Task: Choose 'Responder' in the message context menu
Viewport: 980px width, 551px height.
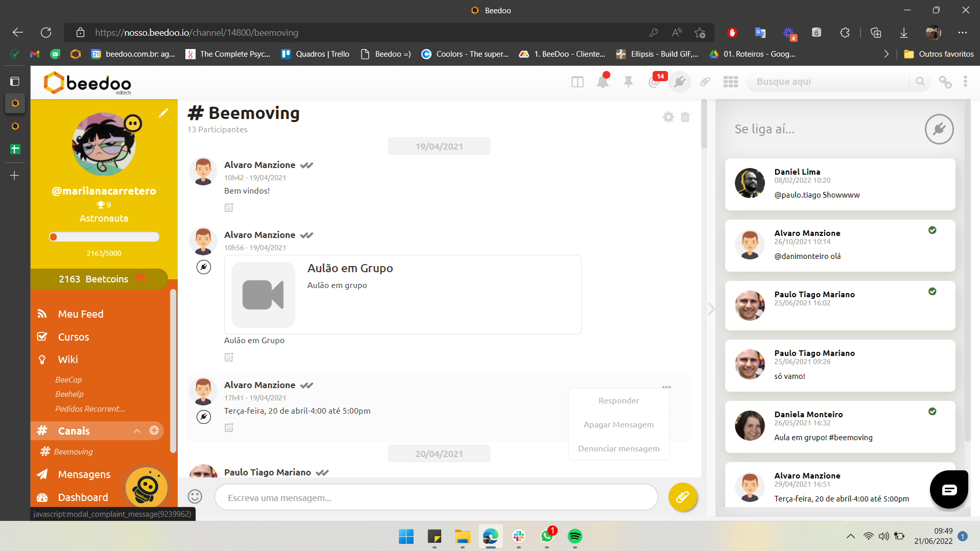Action: pos(618,400)
